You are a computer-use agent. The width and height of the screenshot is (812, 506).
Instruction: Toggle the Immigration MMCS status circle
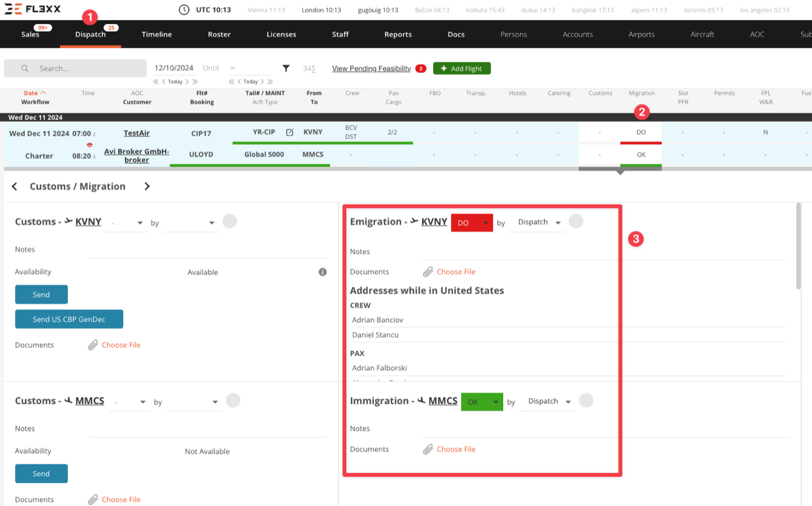click(x=586, y=401)
